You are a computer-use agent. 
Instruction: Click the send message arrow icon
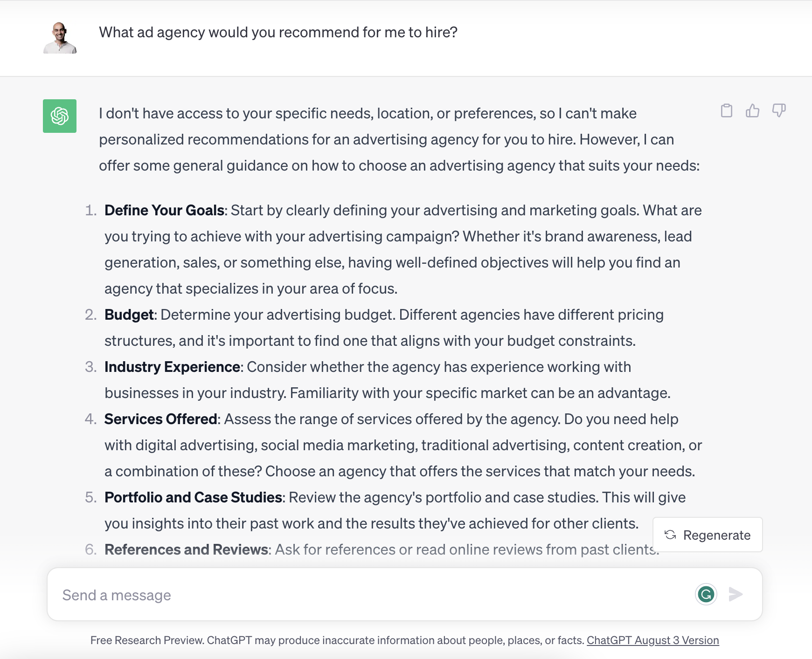point(736,594)
